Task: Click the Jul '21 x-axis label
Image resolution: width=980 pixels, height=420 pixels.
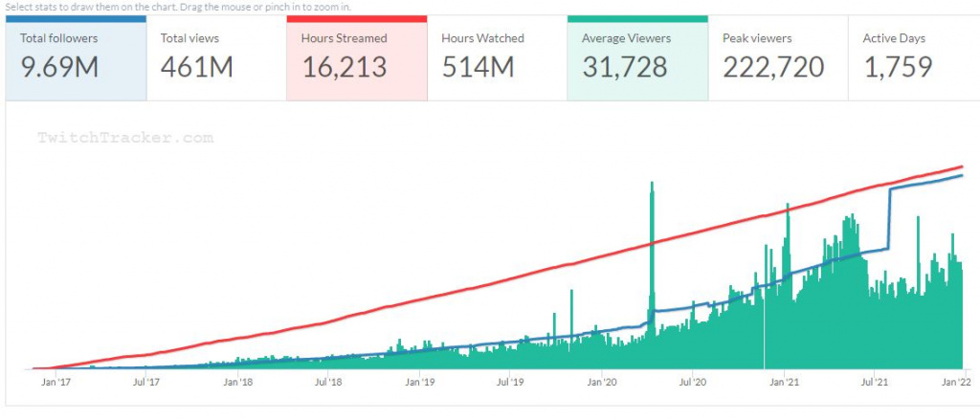Action: pyautogui.click(x=876, y=381)
